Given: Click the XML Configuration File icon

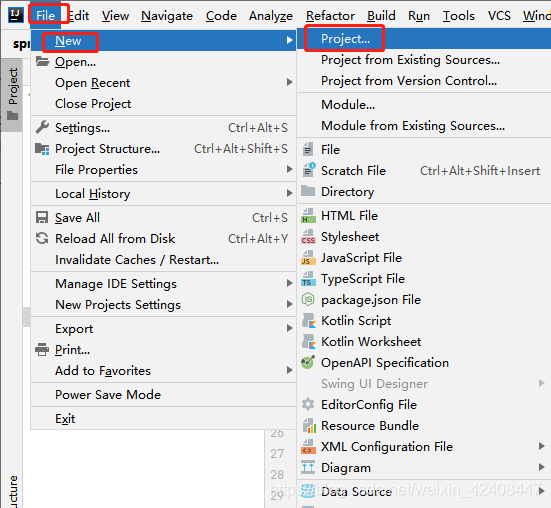Looking at the screenshot, I should pos(308,447).
